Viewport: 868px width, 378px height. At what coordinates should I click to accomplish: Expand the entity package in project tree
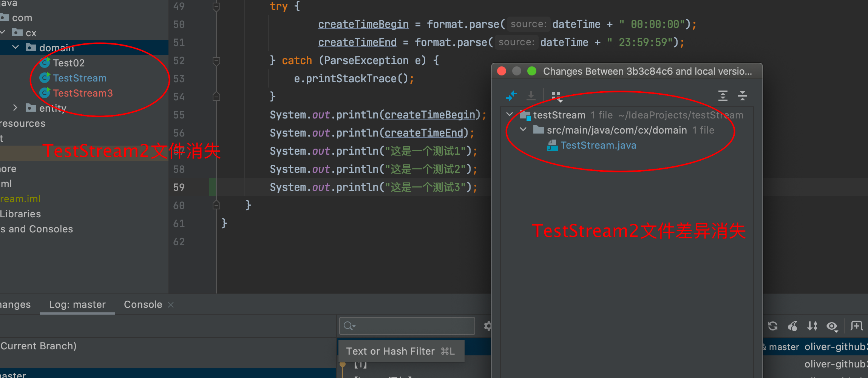(x=15, y=108)
